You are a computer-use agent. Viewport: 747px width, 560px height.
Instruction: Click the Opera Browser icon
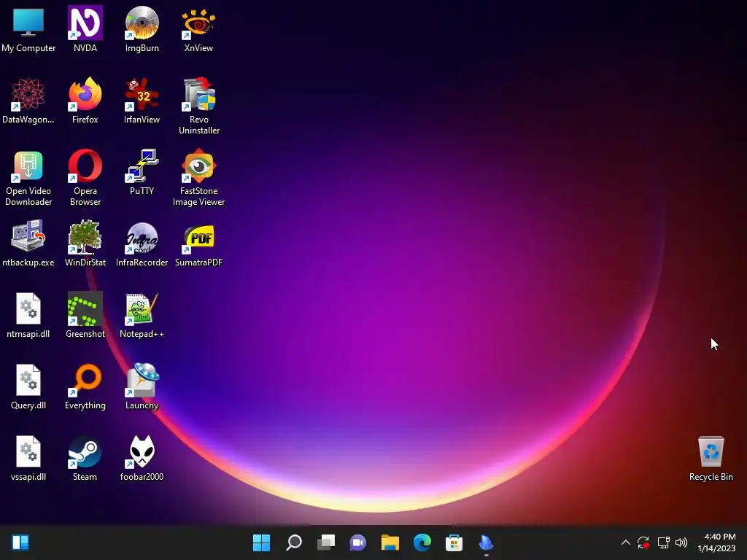[85, 177]
